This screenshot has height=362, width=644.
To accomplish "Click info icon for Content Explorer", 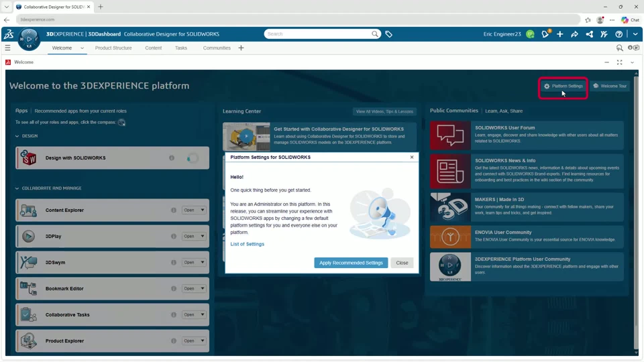I will point(174,210).
